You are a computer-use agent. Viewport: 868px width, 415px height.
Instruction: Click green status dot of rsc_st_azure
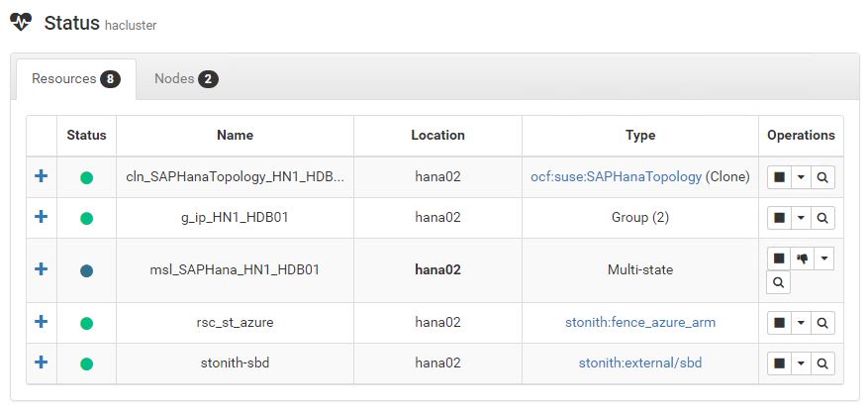pos(86,323)
